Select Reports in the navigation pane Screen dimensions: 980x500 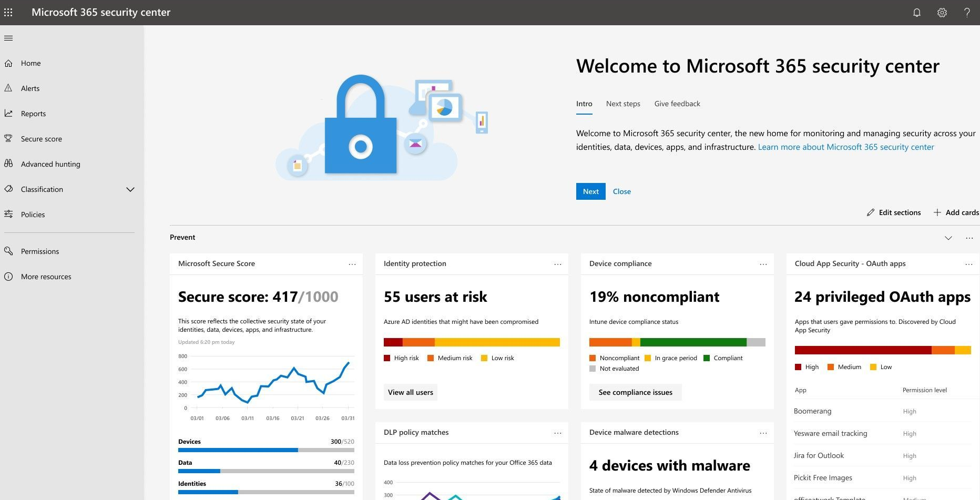tap(33, 113)
